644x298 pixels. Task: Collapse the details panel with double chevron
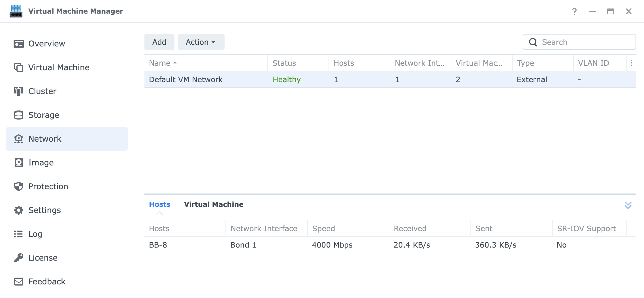(628, 205)
